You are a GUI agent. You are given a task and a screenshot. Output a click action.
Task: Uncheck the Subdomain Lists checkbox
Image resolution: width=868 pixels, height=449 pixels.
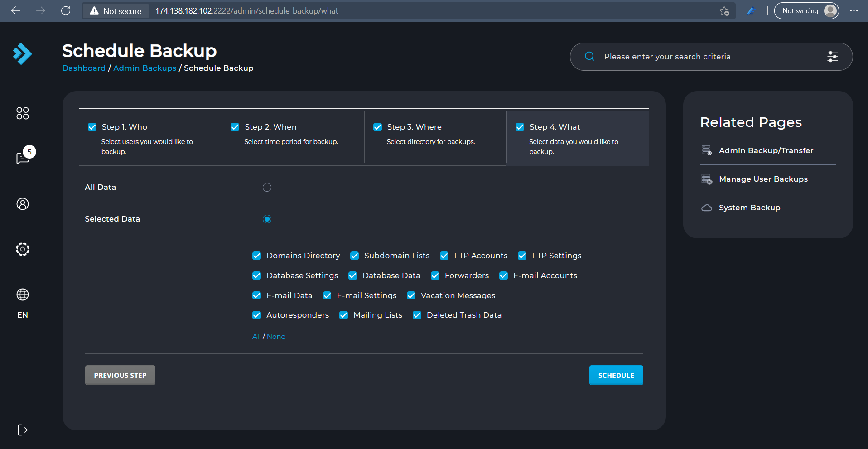(354, 256)
